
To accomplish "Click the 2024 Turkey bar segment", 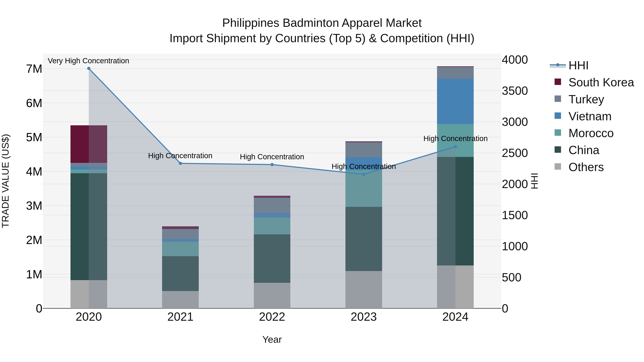I will [455, 73].
